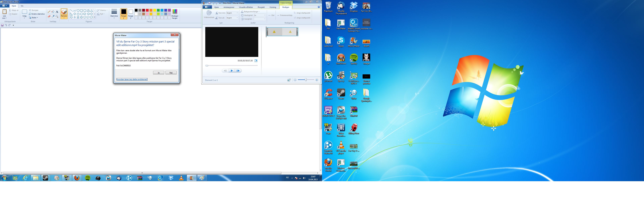Open the Ton inn combo box

pyautogui.click(x=232, y=13)
